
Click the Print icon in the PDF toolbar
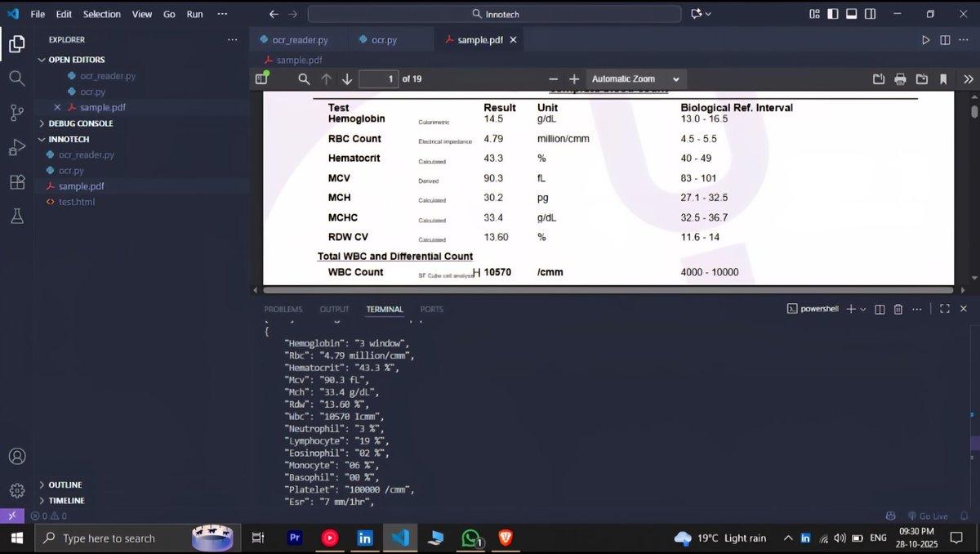[x=899, y=78]
